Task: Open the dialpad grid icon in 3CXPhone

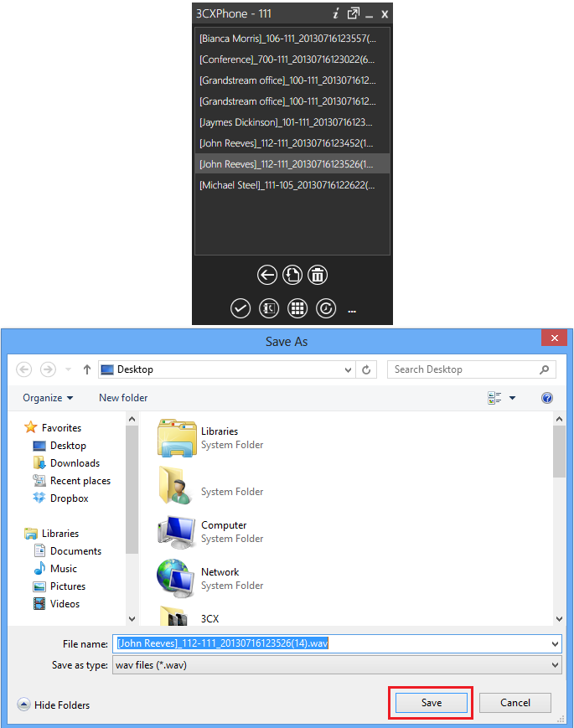Action: point(297,309)
